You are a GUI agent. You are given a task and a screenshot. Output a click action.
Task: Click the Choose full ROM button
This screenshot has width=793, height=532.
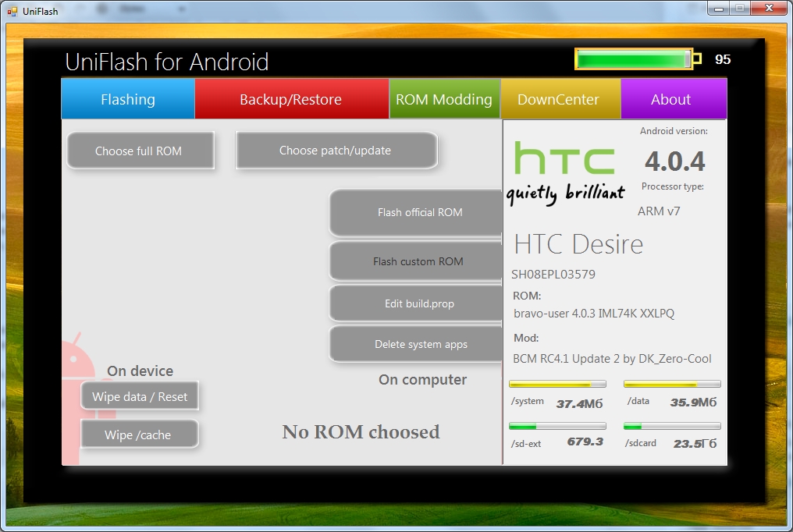140,151
